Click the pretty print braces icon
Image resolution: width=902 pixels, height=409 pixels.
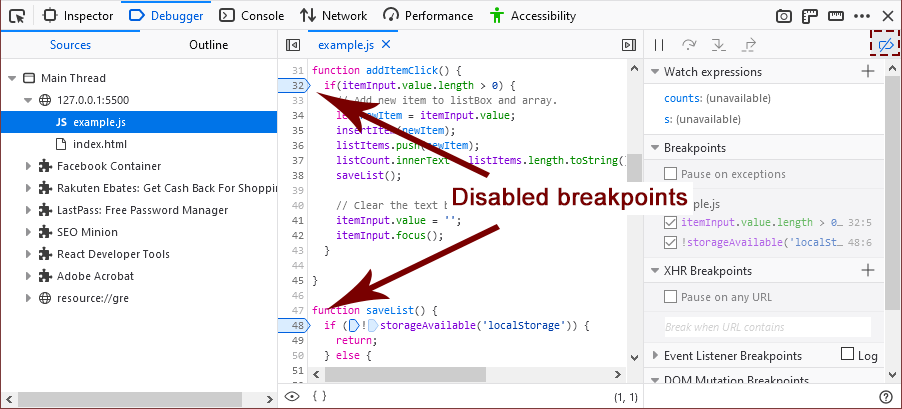coord(319,396)
